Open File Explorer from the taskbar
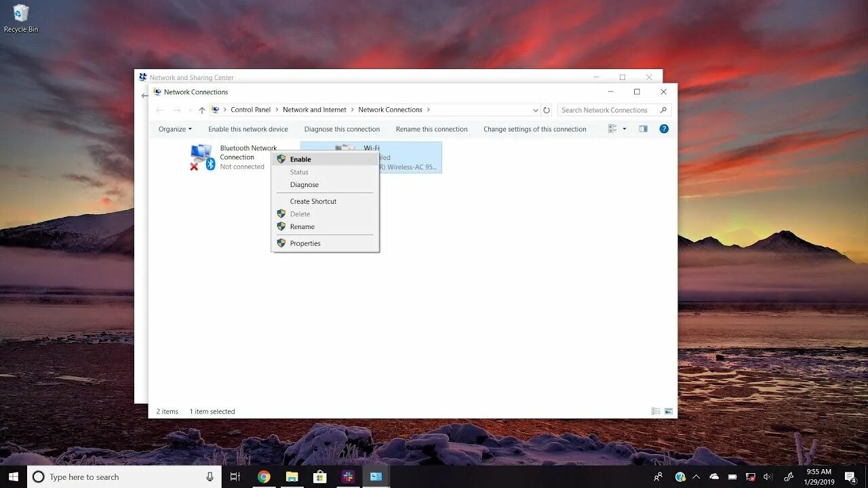The height and width of the screenshot is (488, 868). [x=292, y=476]
